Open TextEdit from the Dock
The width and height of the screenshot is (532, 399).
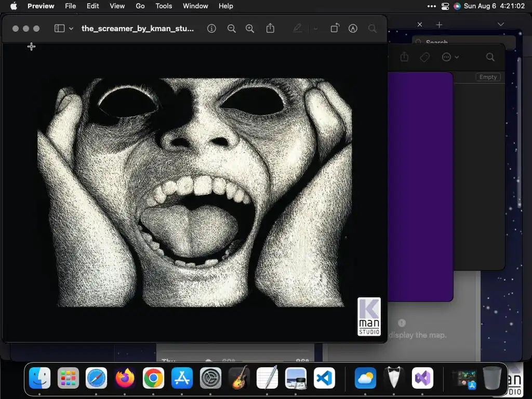point(268,377)
